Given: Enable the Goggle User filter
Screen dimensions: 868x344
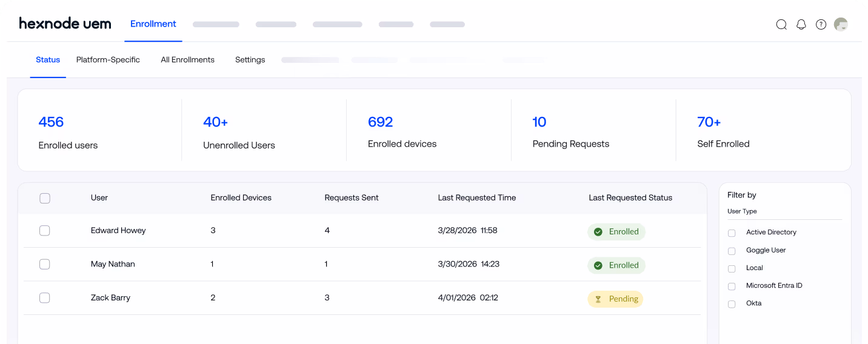Looking at the screenshot, I should [x=732, y=251].
